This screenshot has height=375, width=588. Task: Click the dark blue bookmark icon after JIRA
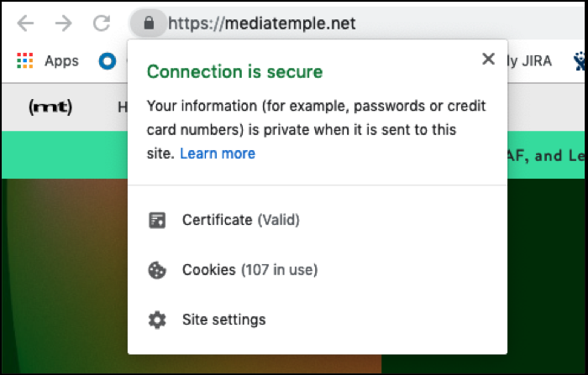click(580, 61)
